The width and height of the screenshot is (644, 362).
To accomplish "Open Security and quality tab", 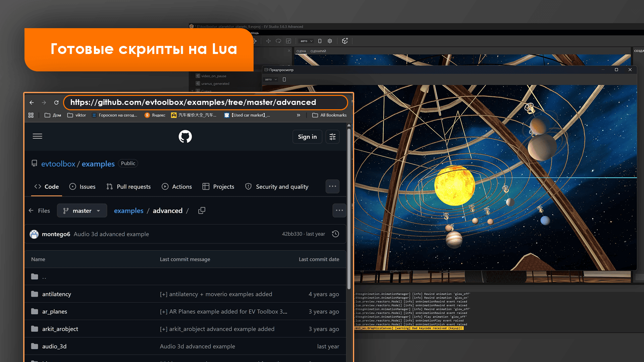I will [x=277, y=187].
